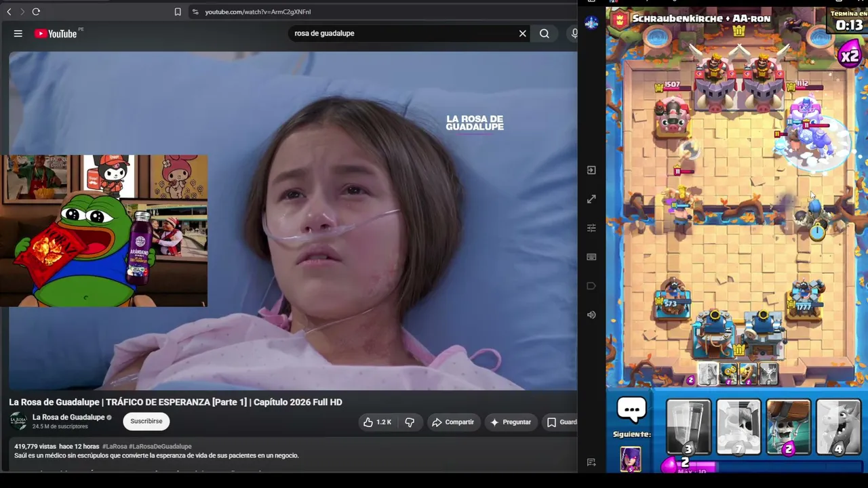Screen dimensions: 868x488
Task: Click the 'Schraubenkirche + AA-ron' opponent name
Action: (x=701, y=19)
